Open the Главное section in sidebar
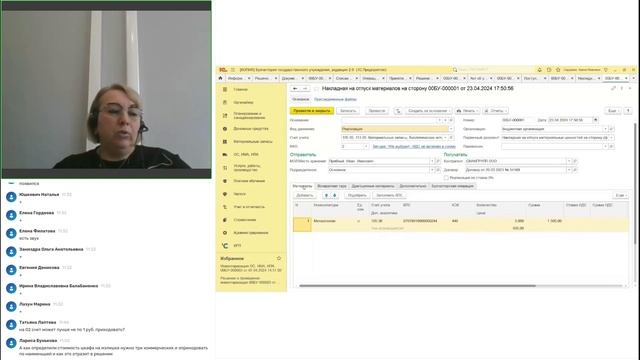 point(240,89)
